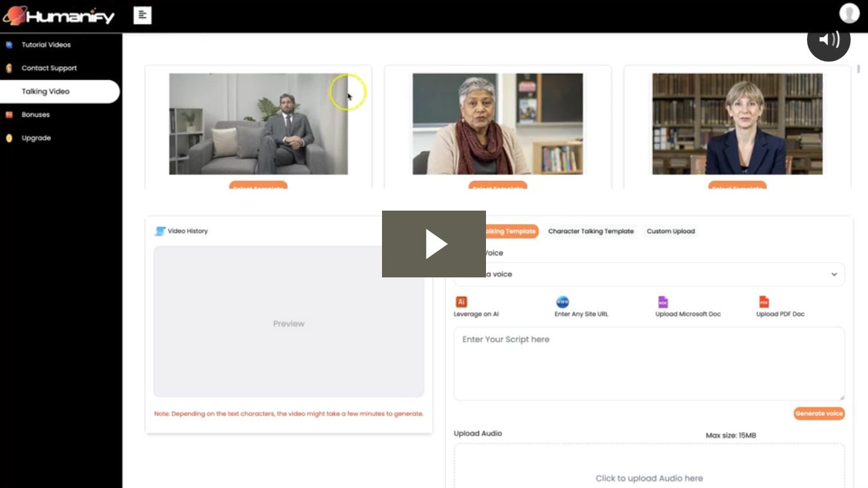This screenshot has width=868, height=488.
Task: Click to upload Audio here area
Action: (x=649, y=466)
